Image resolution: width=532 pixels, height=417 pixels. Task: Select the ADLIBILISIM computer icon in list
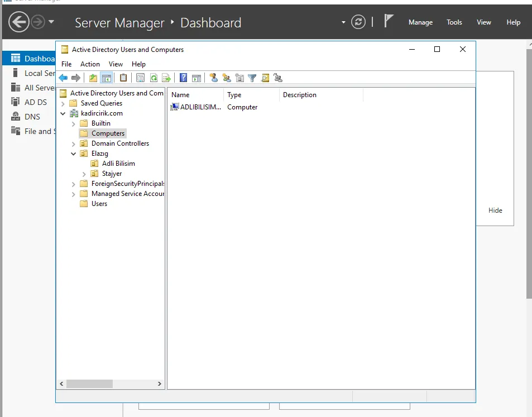click(174, 107)
